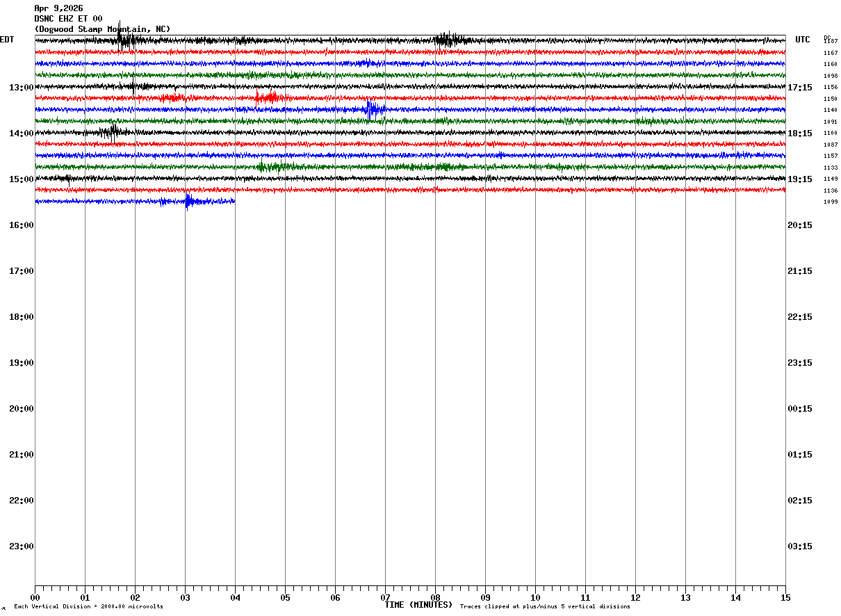Viewport: 841px width, 616px height.
Task: Click the '14:00' EDT hour label
Action: [x=22, y=133]
